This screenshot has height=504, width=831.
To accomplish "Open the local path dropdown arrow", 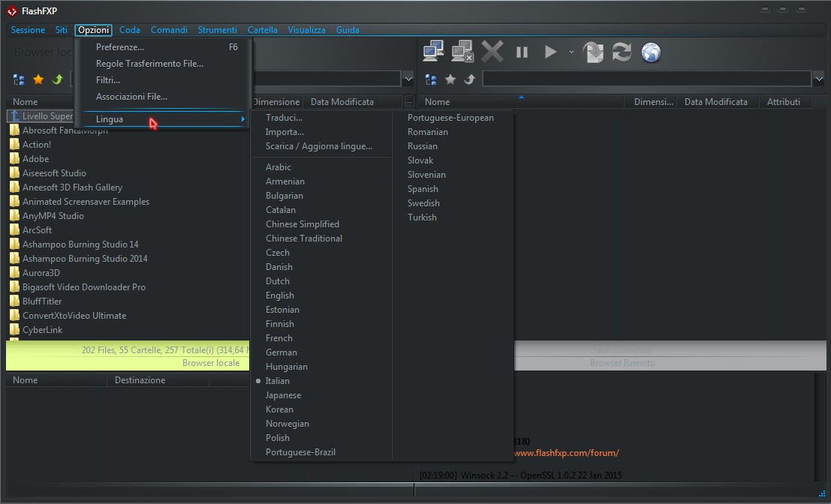I will 408,79.
